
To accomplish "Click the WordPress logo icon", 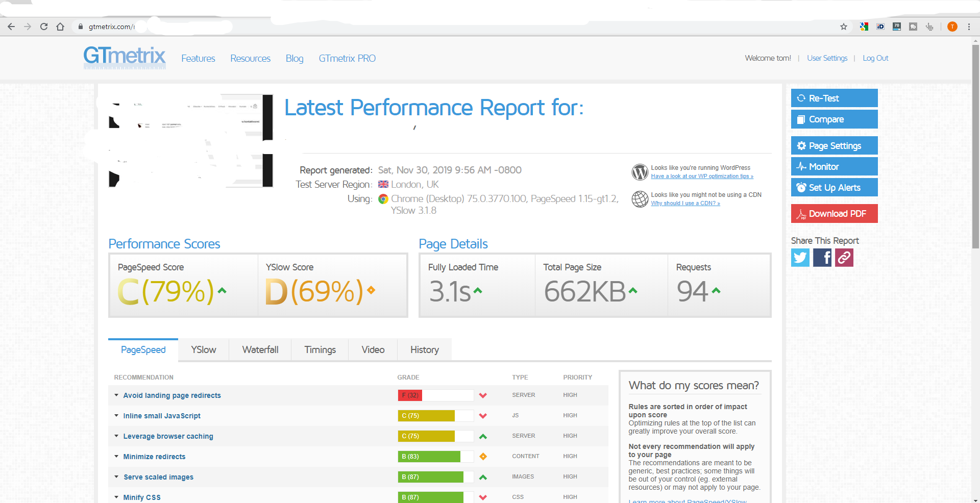I will coord(640,172).
